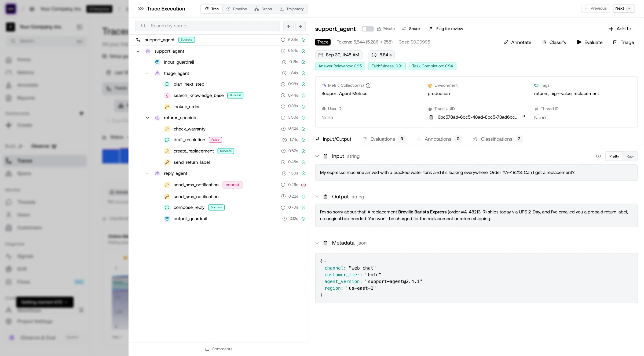Collapse the Output section
This screenshot has height=356, width=644.
tap(317, 197)
